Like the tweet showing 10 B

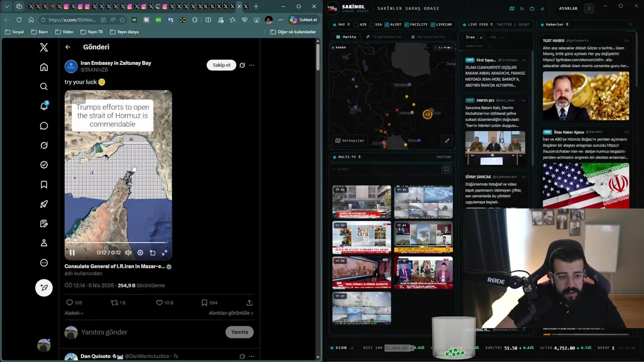click(x=165, y=303)
